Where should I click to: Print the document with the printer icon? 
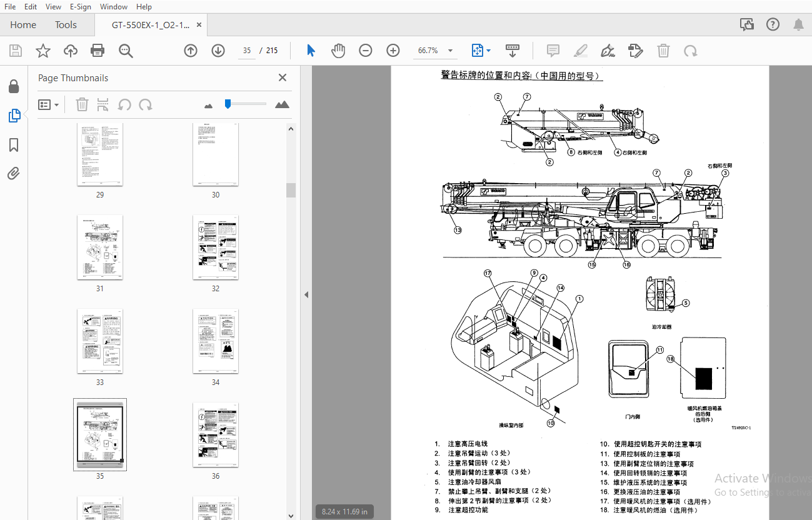(98, 51)
